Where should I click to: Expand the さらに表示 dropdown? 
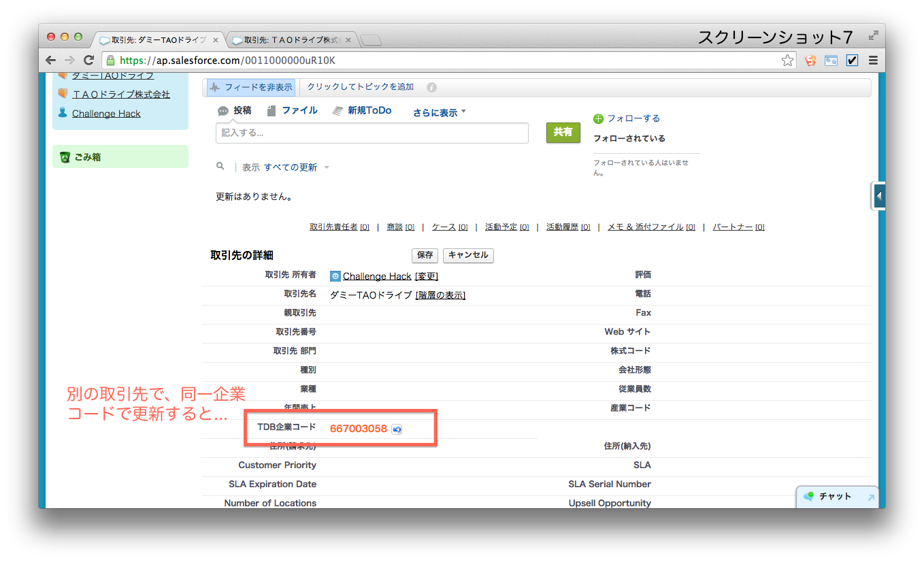440,113
